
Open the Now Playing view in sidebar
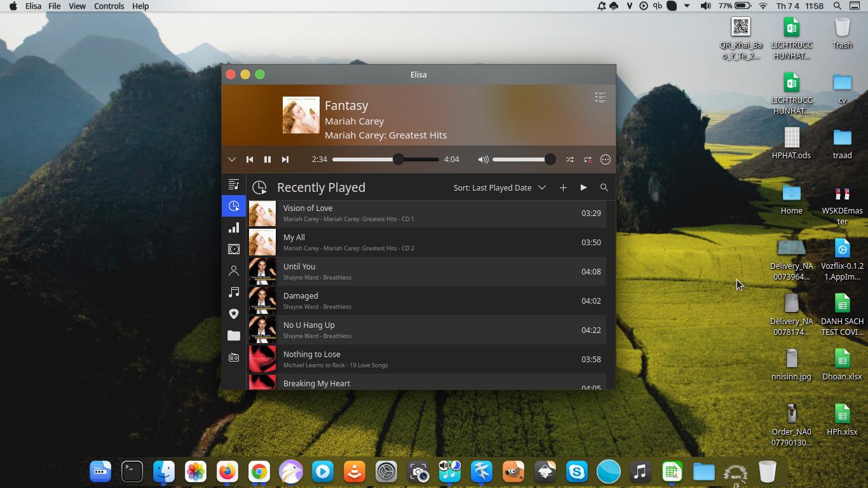(234, 184)
